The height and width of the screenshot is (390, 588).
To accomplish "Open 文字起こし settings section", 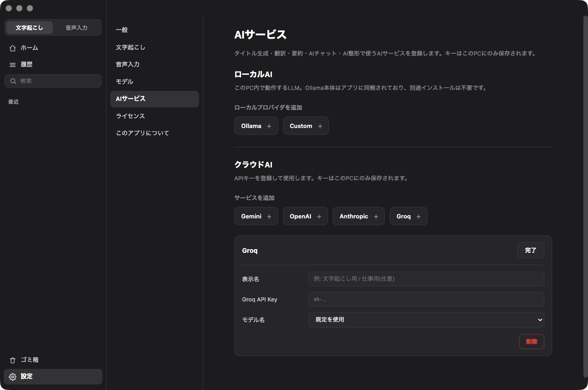I will point(154,47).
